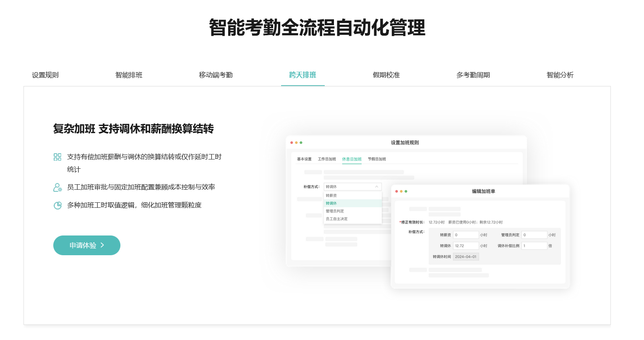Click the grid icon beside 支持有偿加班薪酬 feature

pyautogui.click(x=57, y=157)
